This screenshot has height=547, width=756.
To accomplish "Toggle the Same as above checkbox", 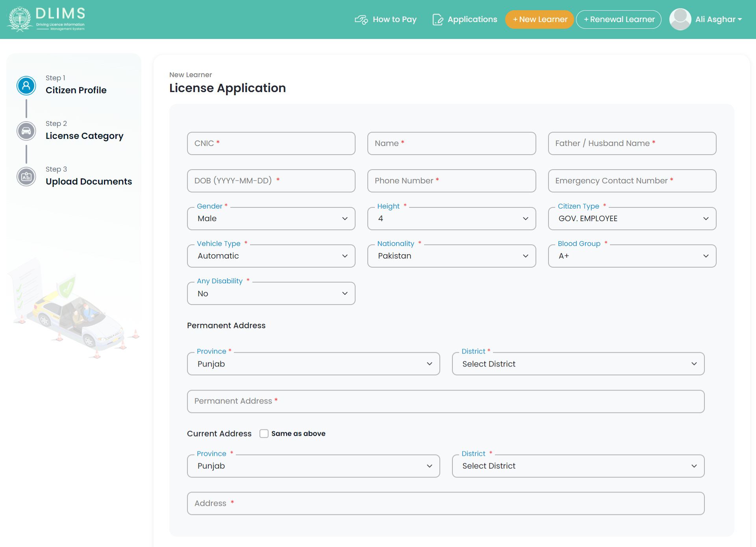I will pyautogui.click(x=263, y=434).
